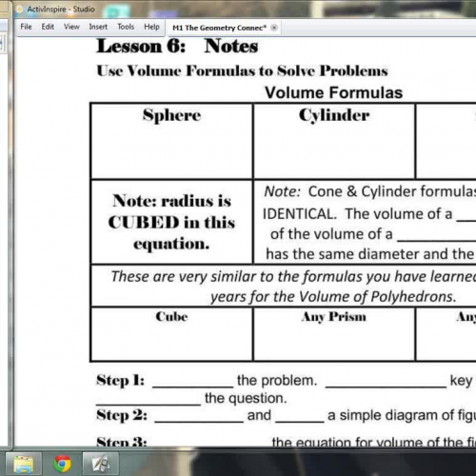Click the Cylinder cell heading

point(334,115)
